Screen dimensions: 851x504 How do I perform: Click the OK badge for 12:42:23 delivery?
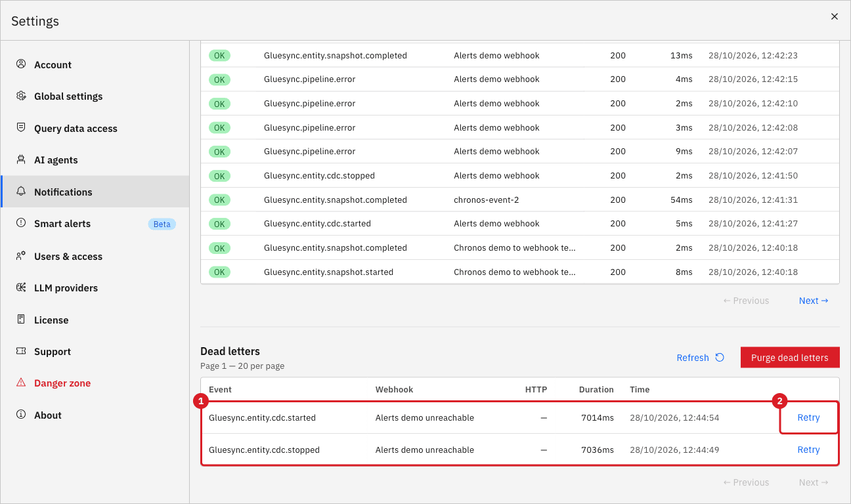[x=219, y=56]
